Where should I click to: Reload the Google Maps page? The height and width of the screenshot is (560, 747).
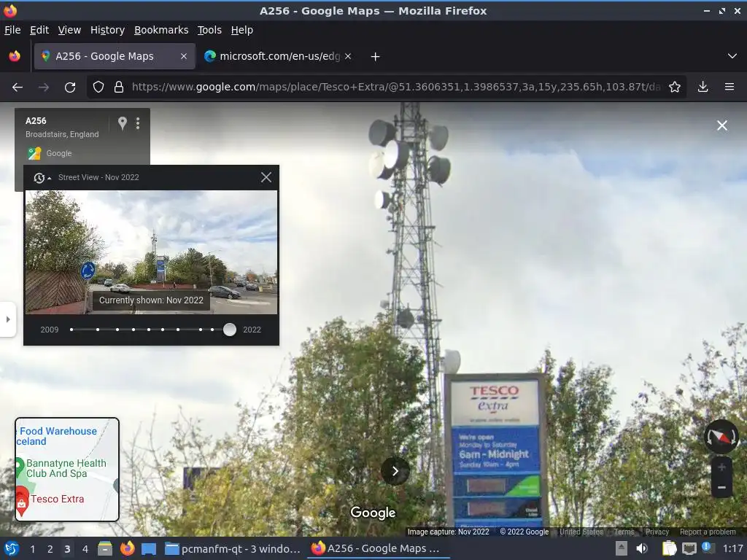(x=70, y=87)
